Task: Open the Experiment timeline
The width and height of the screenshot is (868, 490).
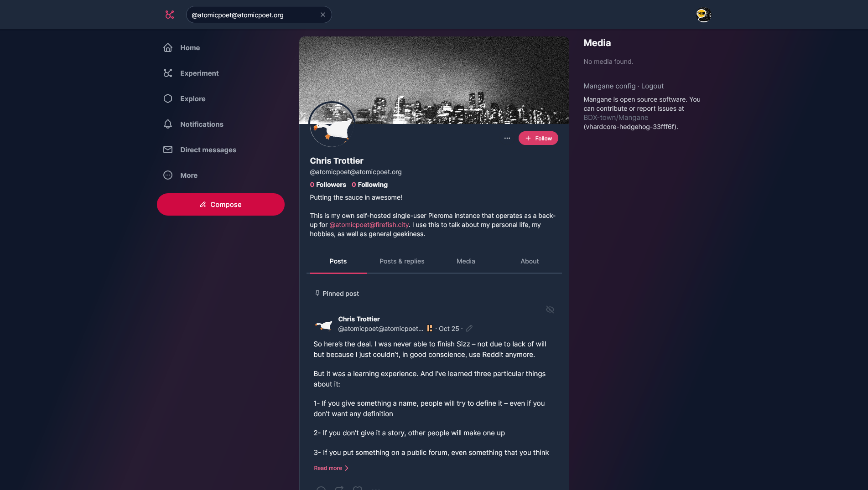Action: coord(191,73)
